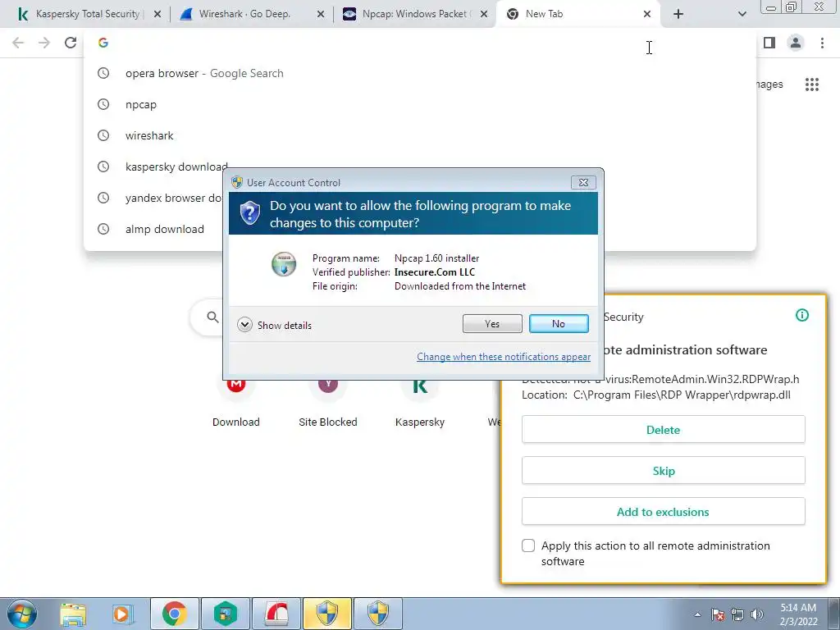Click UAC shield icon in dialog banner
This screenshot has height=630, width=840.
pyautogui.click(x=249, y=213)
